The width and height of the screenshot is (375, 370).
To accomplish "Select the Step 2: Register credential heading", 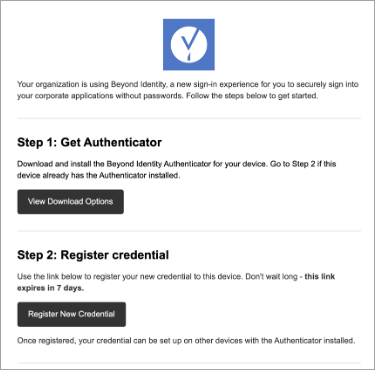I will click(x=93, y=255).
